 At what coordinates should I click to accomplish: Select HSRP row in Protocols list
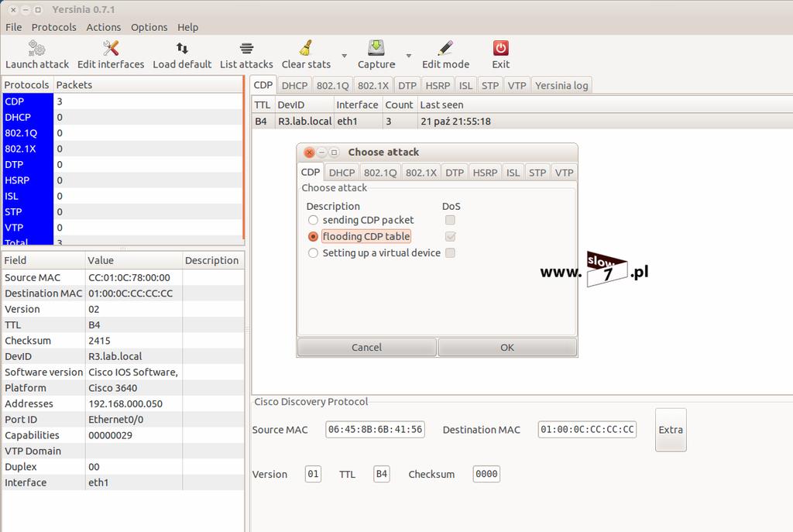pyautogui.click(x=123, y=180)
